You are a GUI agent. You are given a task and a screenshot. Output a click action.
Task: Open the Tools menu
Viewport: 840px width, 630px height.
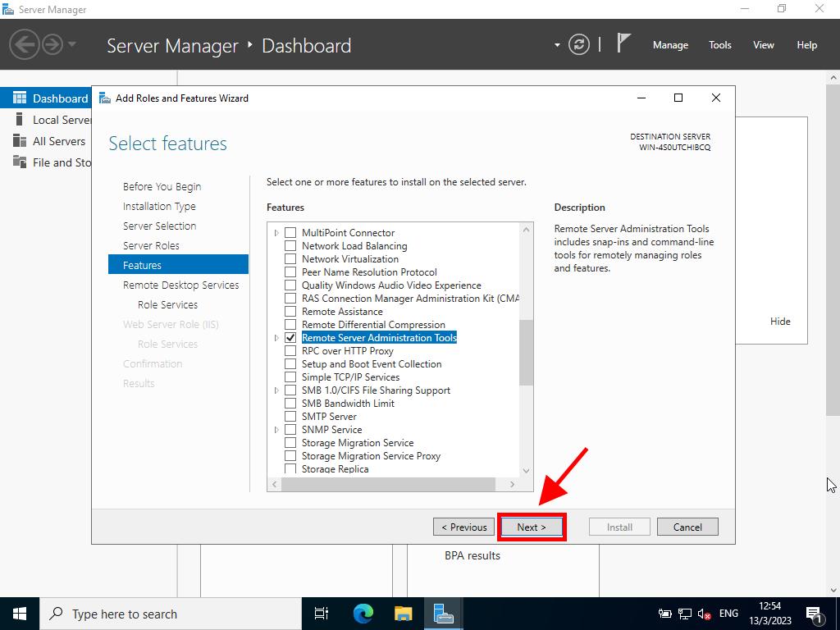click(x=719, y=45)
